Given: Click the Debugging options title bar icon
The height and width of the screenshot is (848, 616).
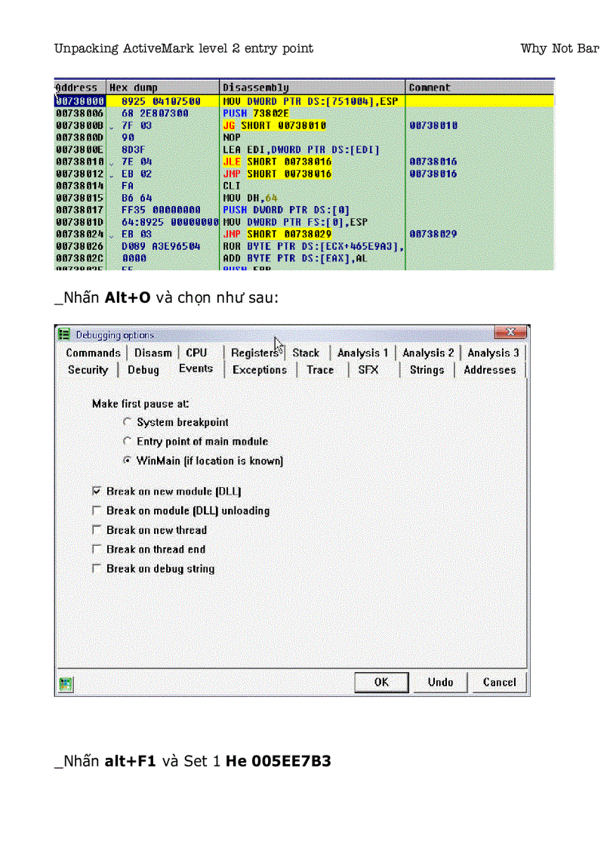Looking at the screenshot, I should click(x=66, y=335).
